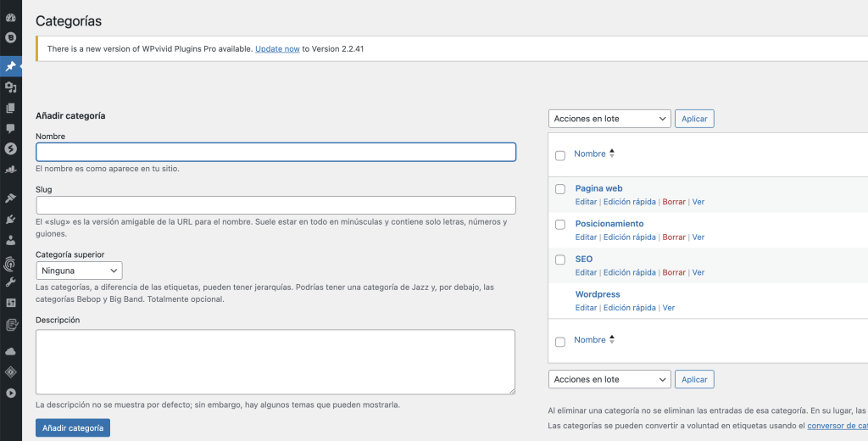Screen dimensions: 868x441
Task: Open Users person icon in sidebar
Action: (10, 240)
